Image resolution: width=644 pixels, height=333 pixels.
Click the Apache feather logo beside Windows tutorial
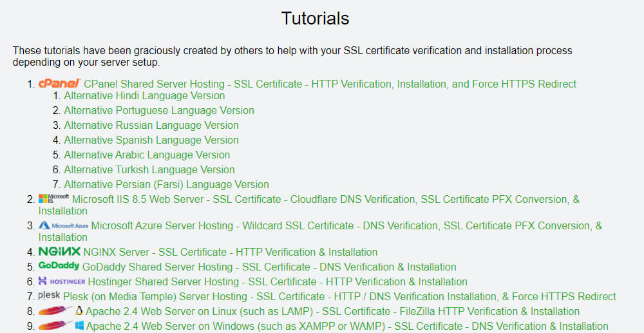(55, 326)
